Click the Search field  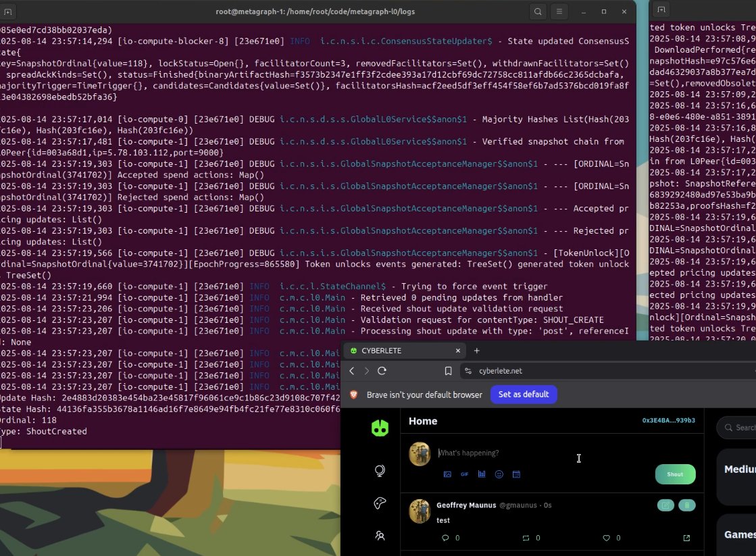tap(738, 428)
